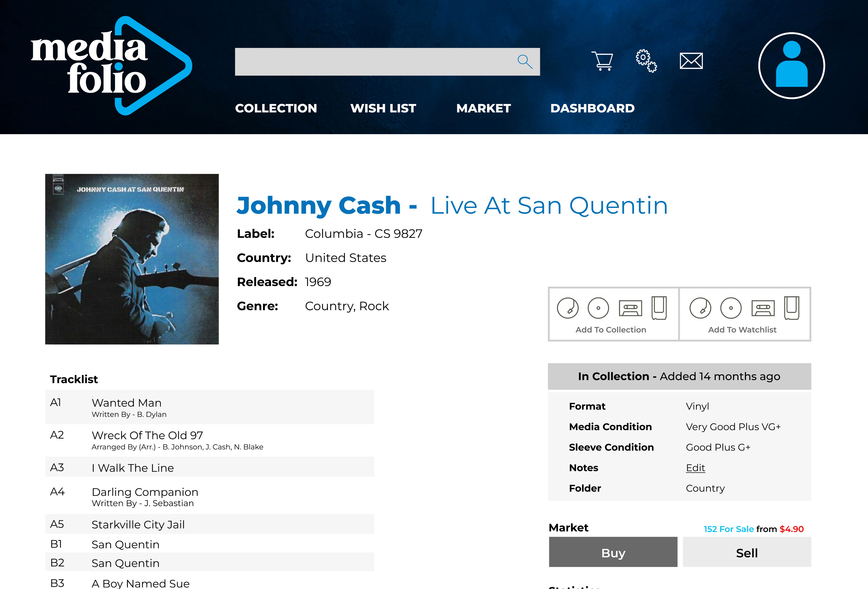
Task: Click the Written By - B. Dylan credit
Action: [x=129, y=415]
